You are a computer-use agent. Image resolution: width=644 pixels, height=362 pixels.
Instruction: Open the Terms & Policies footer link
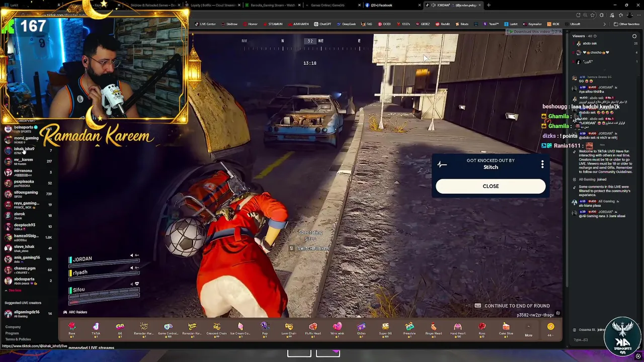pos(18,339)
